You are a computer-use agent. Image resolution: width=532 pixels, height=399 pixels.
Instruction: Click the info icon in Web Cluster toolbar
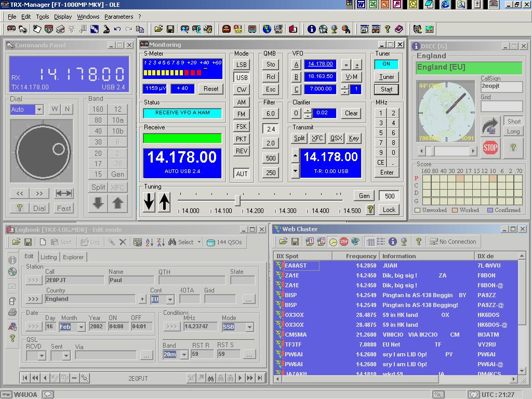pyautogui.click(x=393, y=242)
